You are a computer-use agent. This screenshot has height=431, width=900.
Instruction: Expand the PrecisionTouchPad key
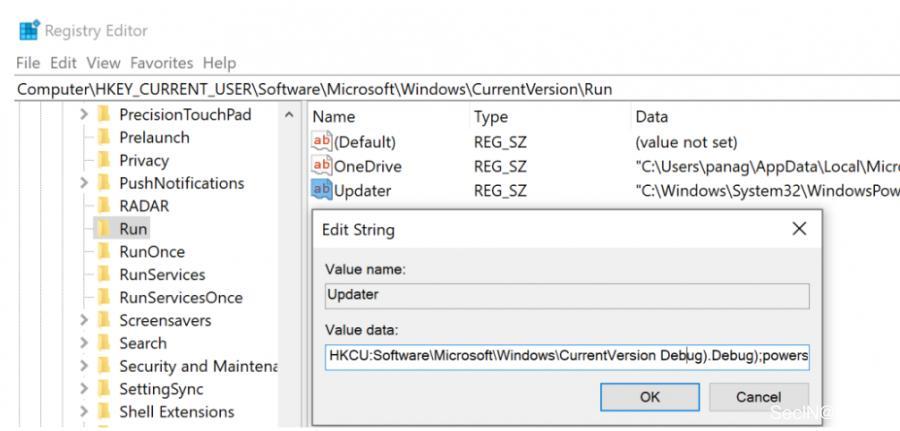tap(84, 115)
